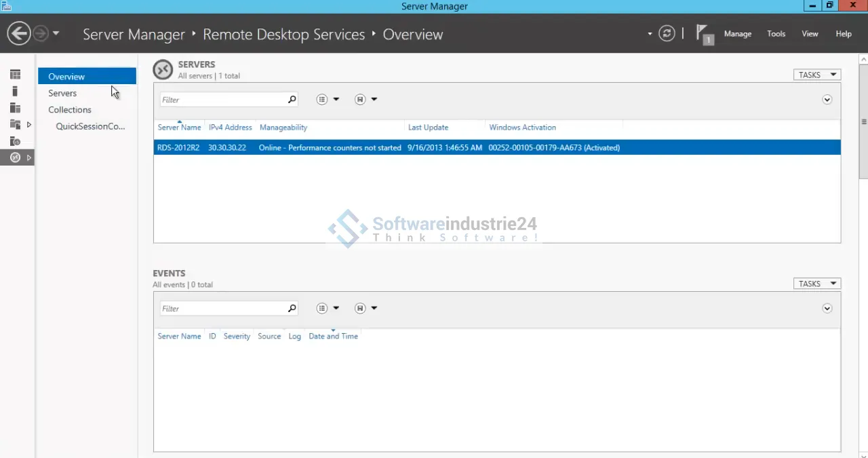Click the refresh icon in header
868x458 pixels.
pos(667,33)
